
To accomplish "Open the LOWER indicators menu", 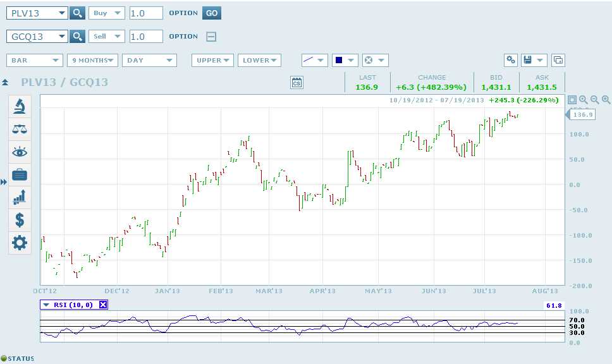I will pyautogui.click(x=260, y=61).
